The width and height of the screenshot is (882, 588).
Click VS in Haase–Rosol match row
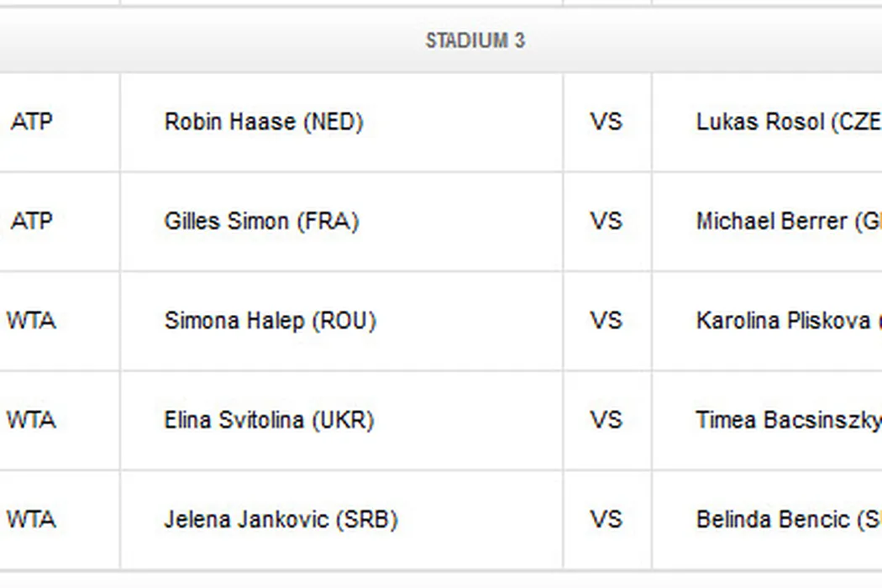click(x=606, y=122)
